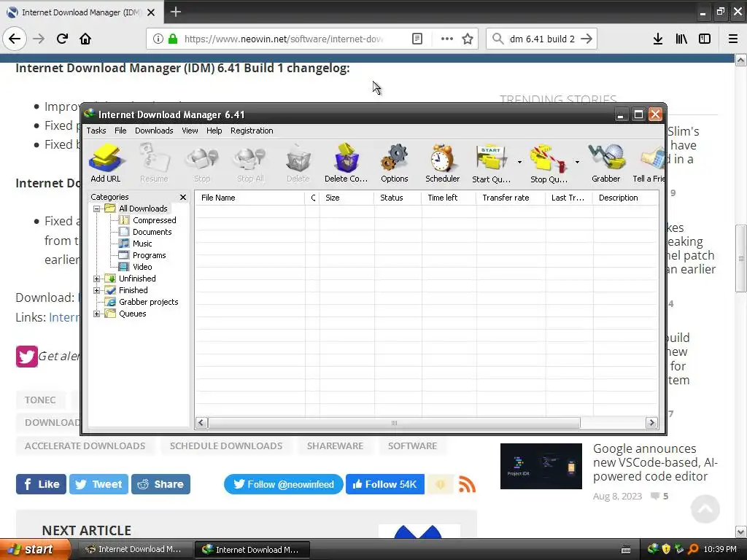Bookmark page with star icon
This screenshot has width=747, height=560.
(x=468, y=39)
